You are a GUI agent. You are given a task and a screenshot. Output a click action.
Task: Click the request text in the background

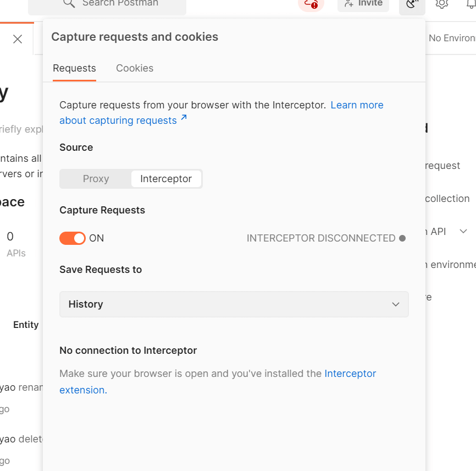point(442,166)
